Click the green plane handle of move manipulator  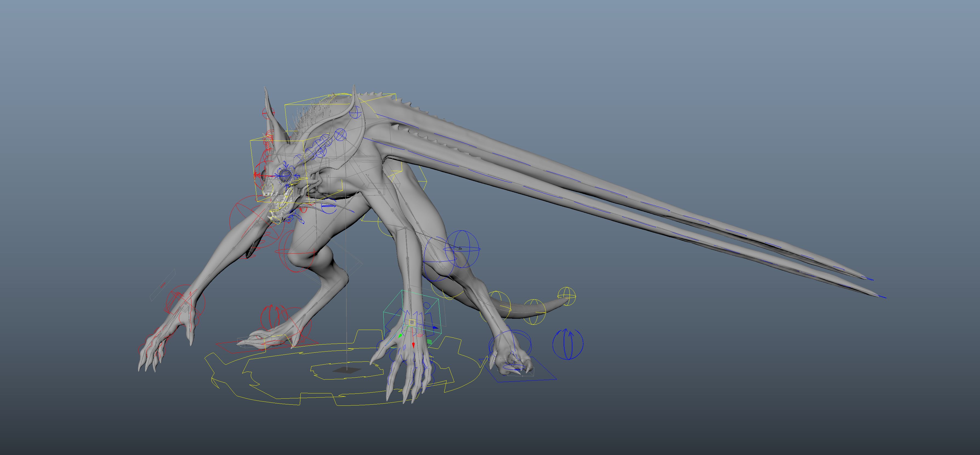[429, 342]
